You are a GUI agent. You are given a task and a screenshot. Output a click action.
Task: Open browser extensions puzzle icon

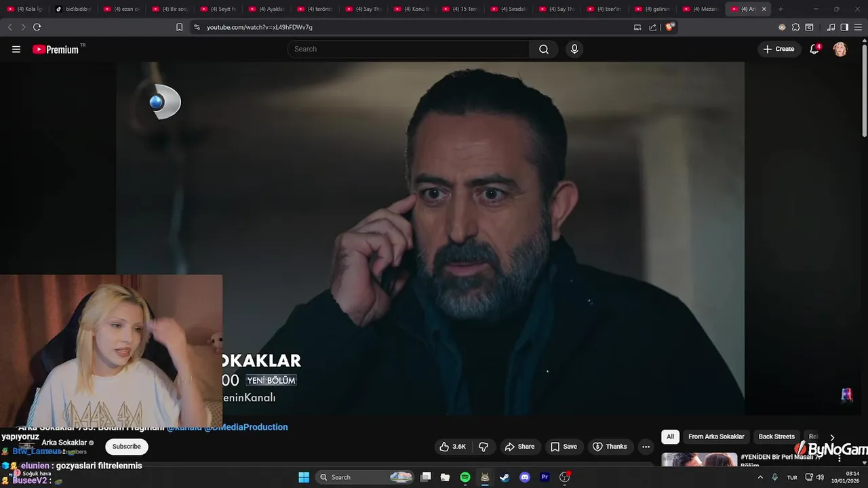pyautogui.click(x=795, y=27)
